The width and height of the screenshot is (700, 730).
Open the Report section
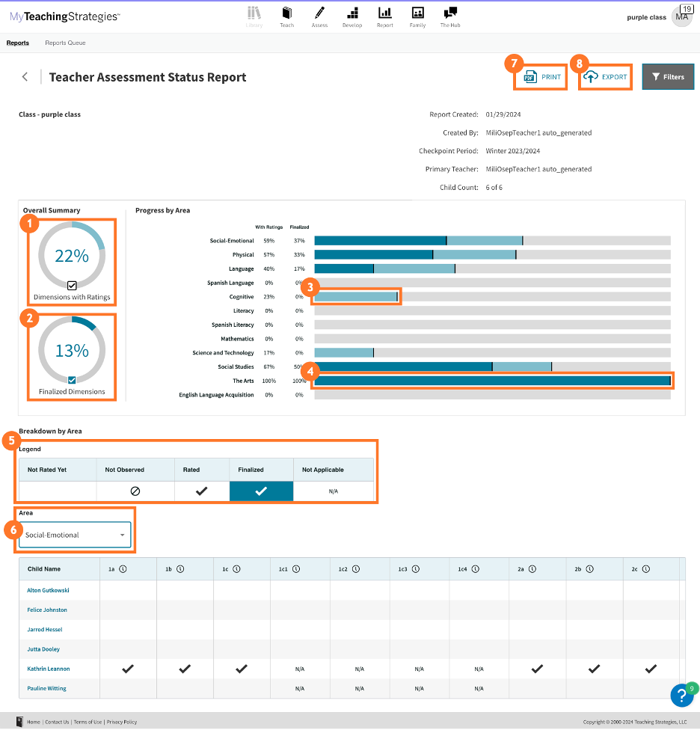(x=384, y=15)
